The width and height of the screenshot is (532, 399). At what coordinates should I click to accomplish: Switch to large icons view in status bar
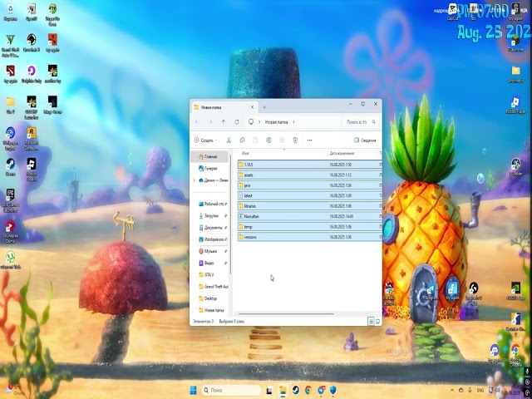pos(377,322)
